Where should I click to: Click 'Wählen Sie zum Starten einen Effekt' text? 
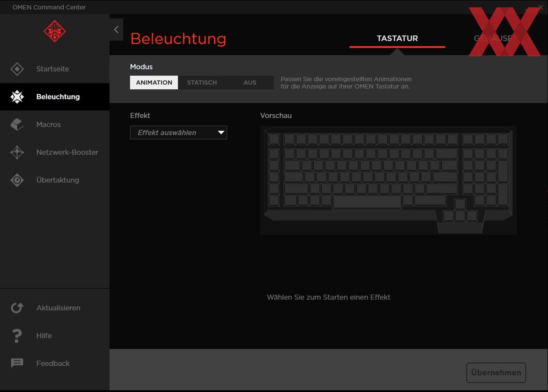[x=328, y=297]
